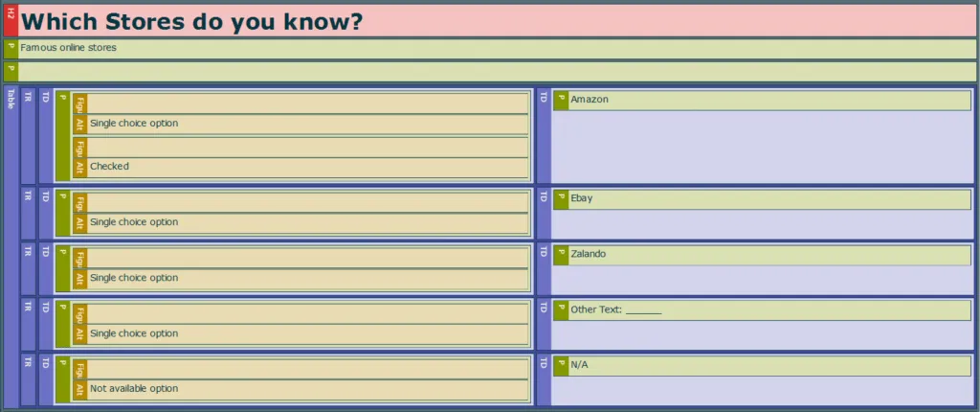980x412 pixels.
Task: Click the "Famous online stores" paragraph text
Action: pyautogui.click(x=68, y=48)
